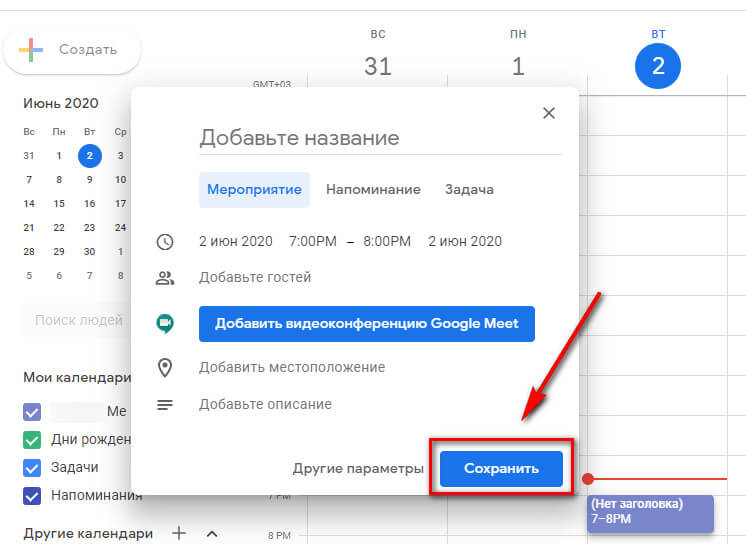
Task: Select June 14 in mini calendar
Action: click(x=29, y=204)
